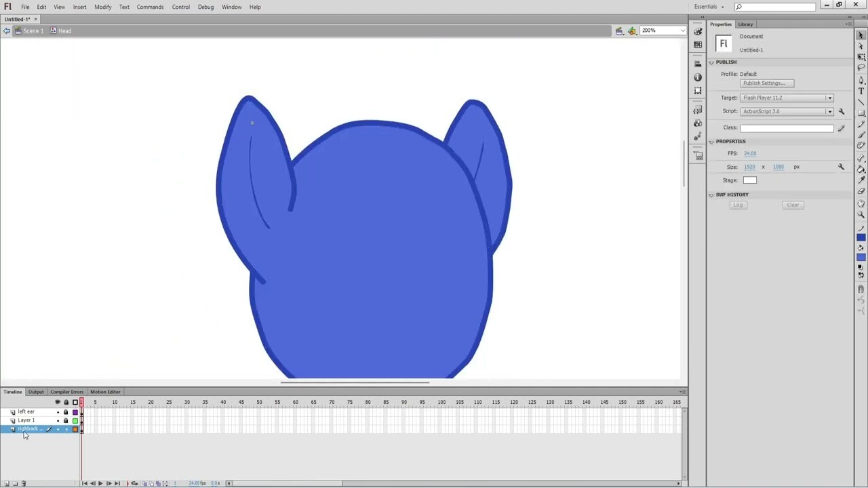Edit the FPS value link
868x488 pixels.
[x=749, y=153]
